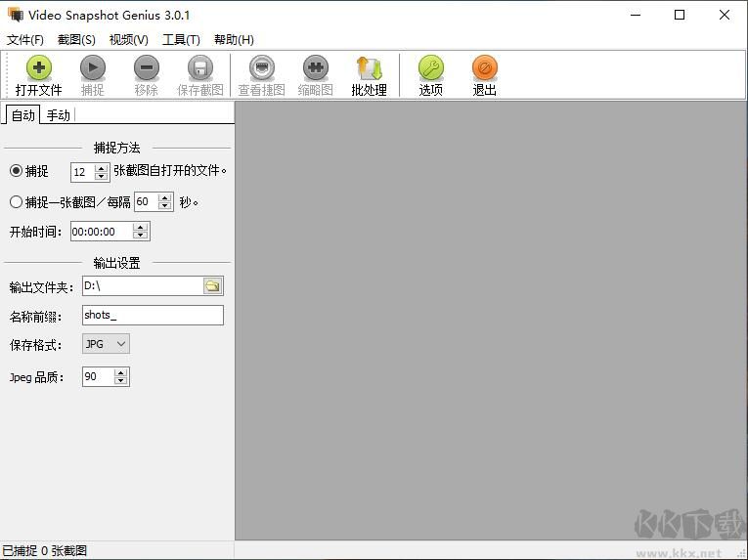Open the 文件(F) menu
This screenshot has height=560, width=748.
point(25,40)
